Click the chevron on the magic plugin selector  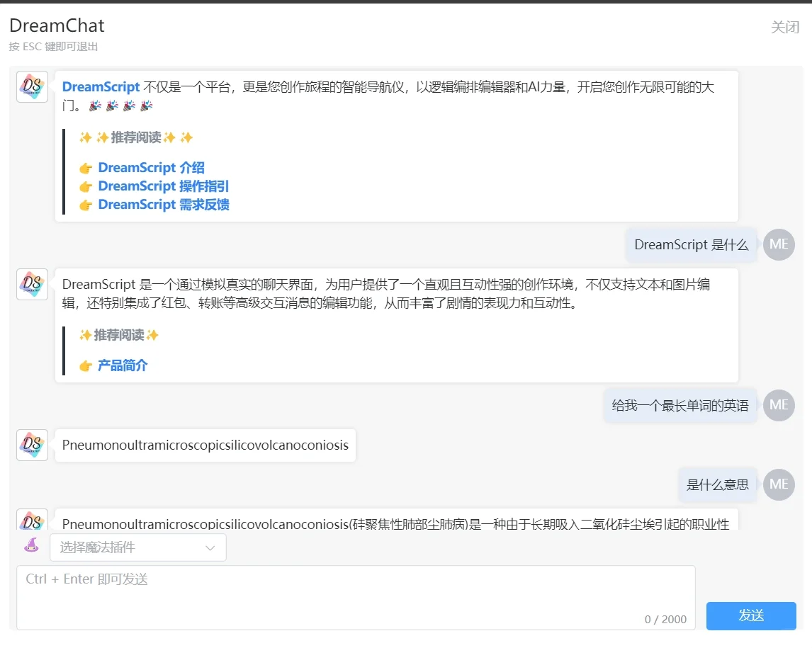(210, 547)
